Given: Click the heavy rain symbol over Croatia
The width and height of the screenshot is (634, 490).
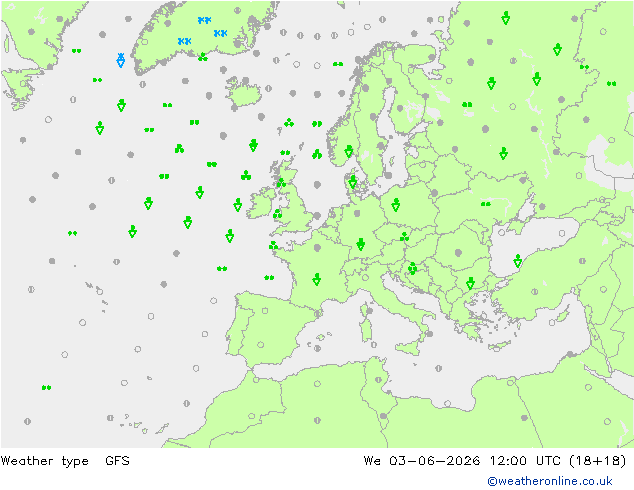Looking at the screenshot, I should [x=412, y=268].
